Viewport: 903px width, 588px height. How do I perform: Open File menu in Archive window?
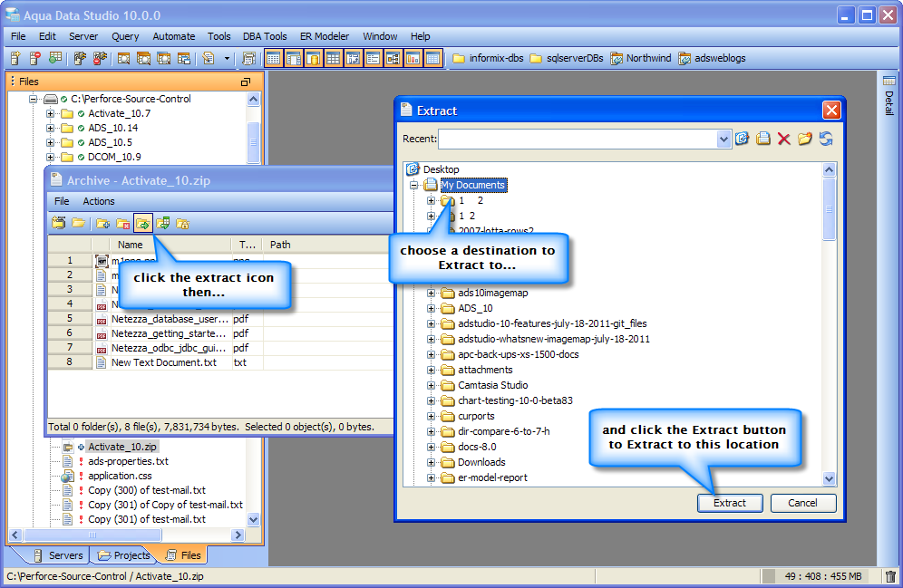click(x=62, y=201)
